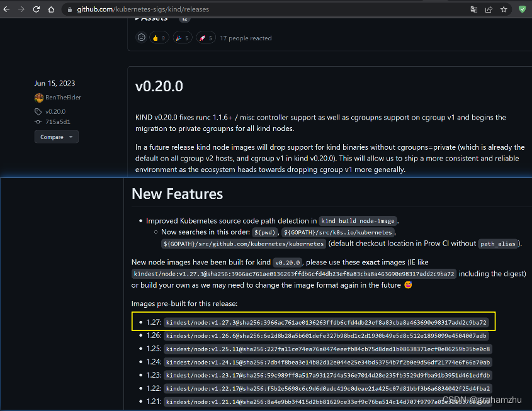The image size is (532, 411).
Task: Open the v0.20.0 release title
Action: point(159,86)
